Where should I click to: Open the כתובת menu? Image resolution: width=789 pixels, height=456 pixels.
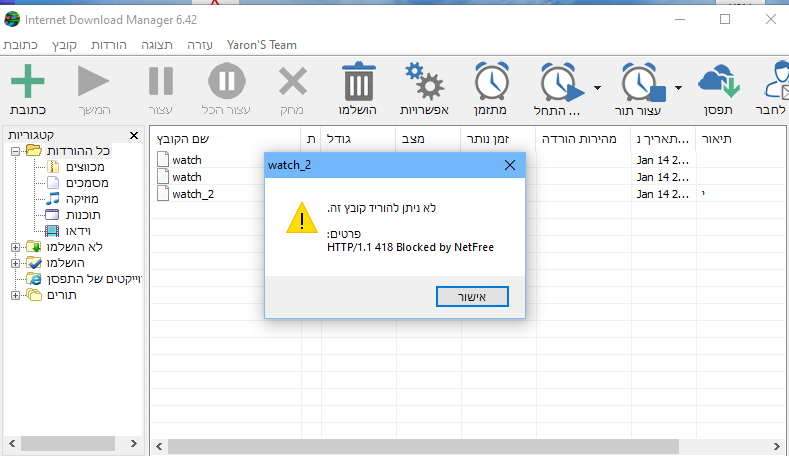[21, 45]
